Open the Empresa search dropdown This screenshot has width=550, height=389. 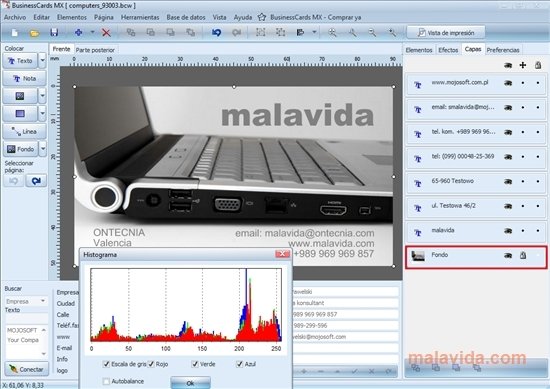pyautogui.click(x=43, y=301)
